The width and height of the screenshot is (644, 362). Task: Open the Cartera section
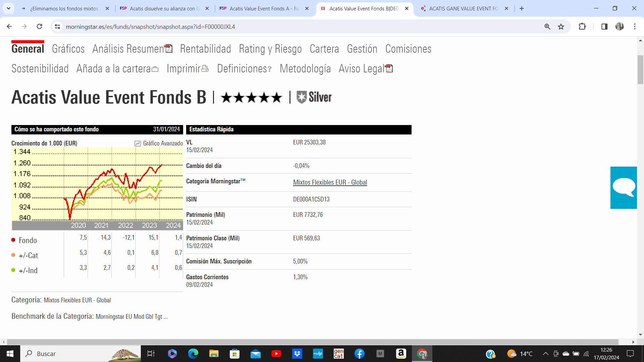(x=324, y=49)
